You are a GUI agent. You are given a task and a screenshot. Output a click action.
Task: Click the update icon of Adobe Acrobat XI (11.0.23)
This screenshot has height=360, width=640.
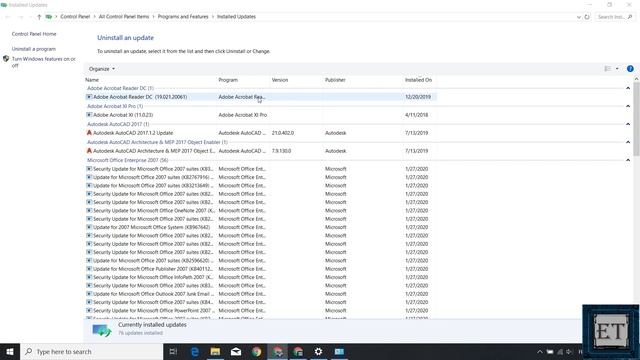coord(89,115)
